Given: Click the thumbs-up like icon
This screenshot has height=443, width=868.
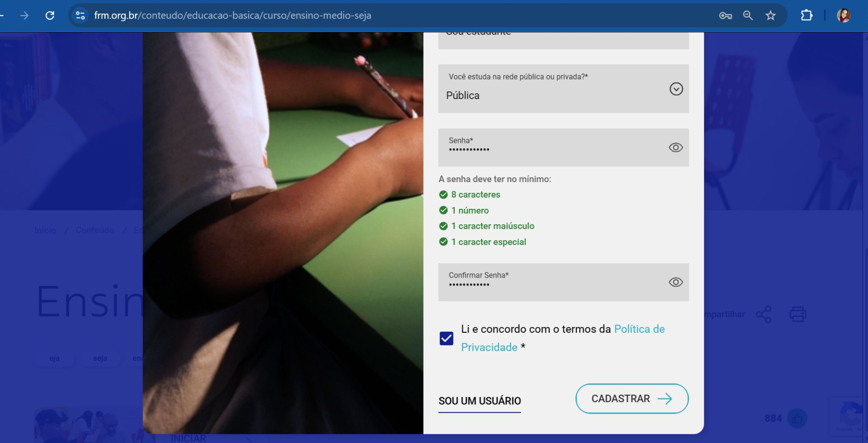Looking at the screenshot, I should coord(797,419).
